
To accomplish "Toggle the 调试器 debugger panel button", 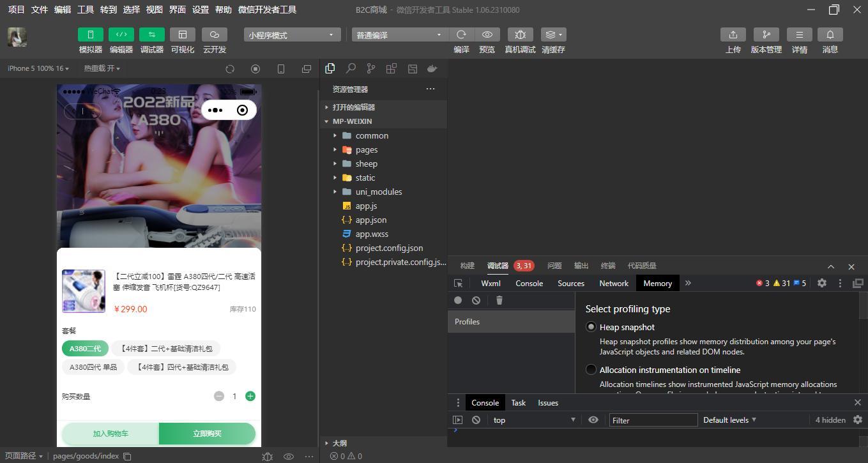I will pos(152,34).
